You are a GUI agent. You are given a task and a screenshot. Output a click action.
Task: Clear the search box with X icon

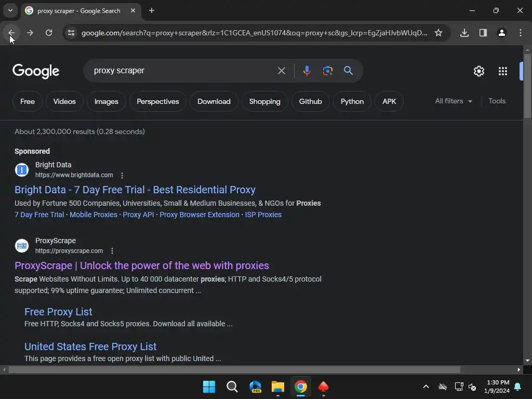281,71
